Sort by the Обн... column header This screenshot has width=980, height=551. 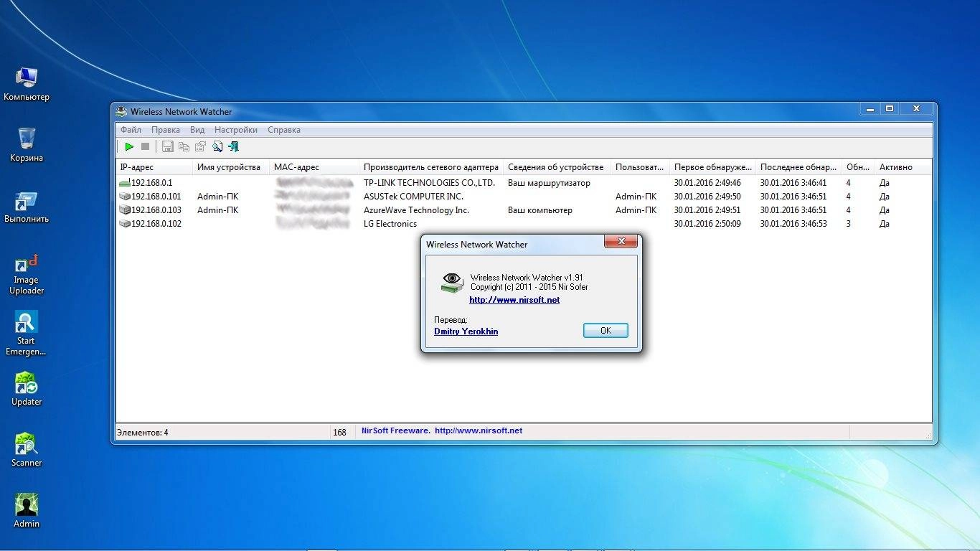coord(859,167)
